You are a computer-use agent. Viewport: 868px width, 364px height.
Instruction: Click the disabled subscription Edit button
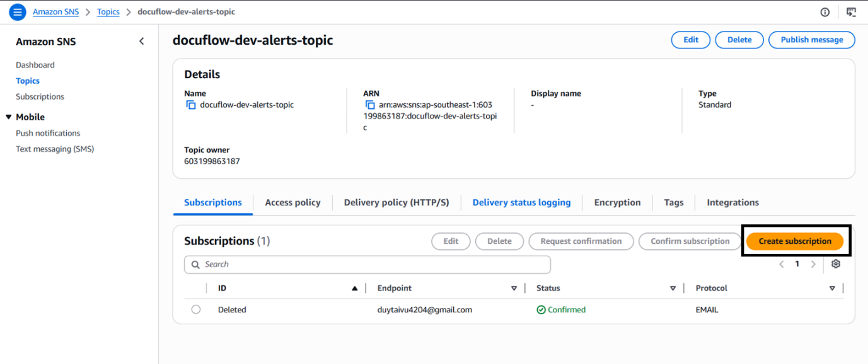(451, 241)
